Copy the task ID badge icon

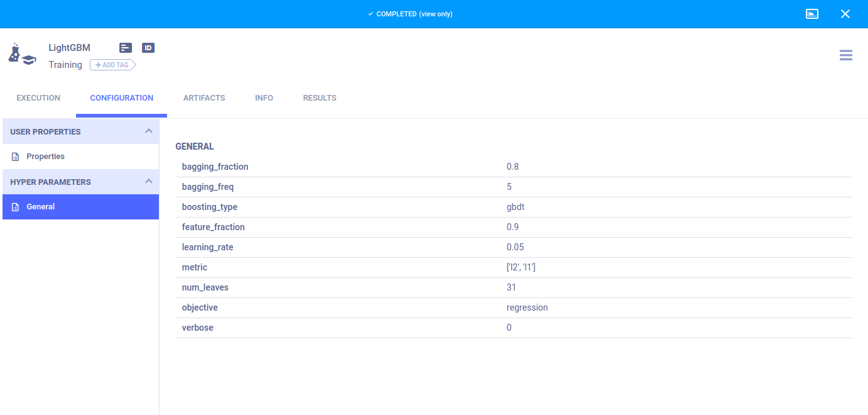(x=148, y=48)
